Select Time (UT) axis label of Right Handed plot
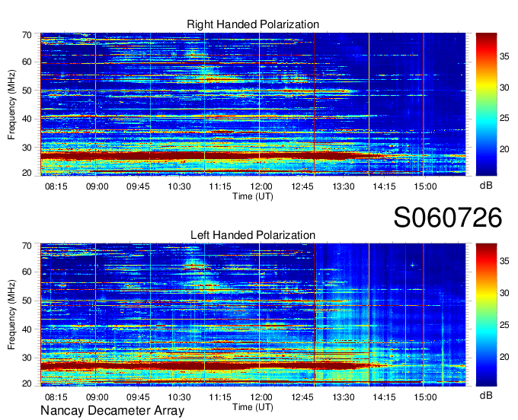This screenshot has width=518, height=420. (x=253, y=196)
